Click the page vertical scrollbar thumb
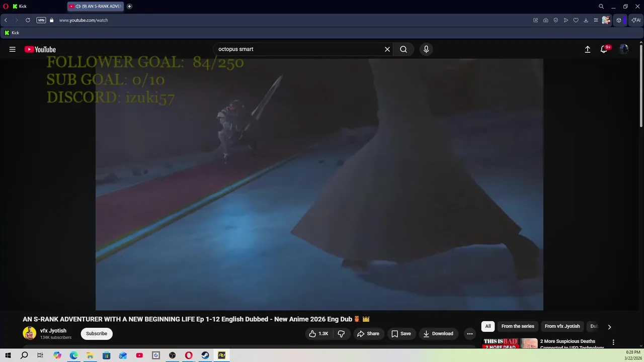This screenshot has height=362, width=644. pos(640,85)
